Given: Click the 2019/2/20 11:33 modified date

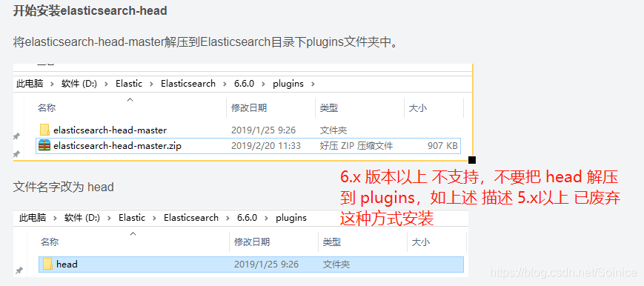Looking at the screenshot, I should click(x=266, y=145).
